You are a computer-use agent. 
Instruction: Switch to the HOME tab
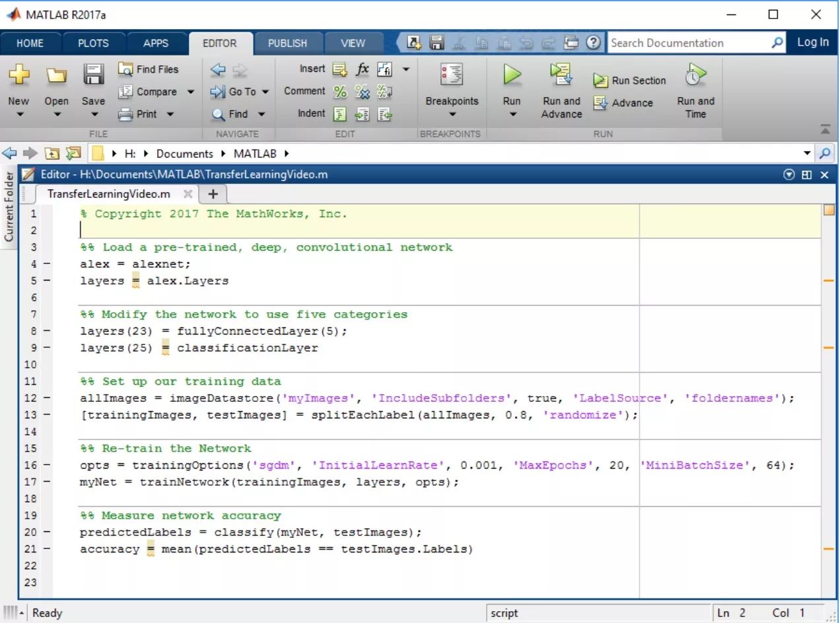tap(30, 43)
